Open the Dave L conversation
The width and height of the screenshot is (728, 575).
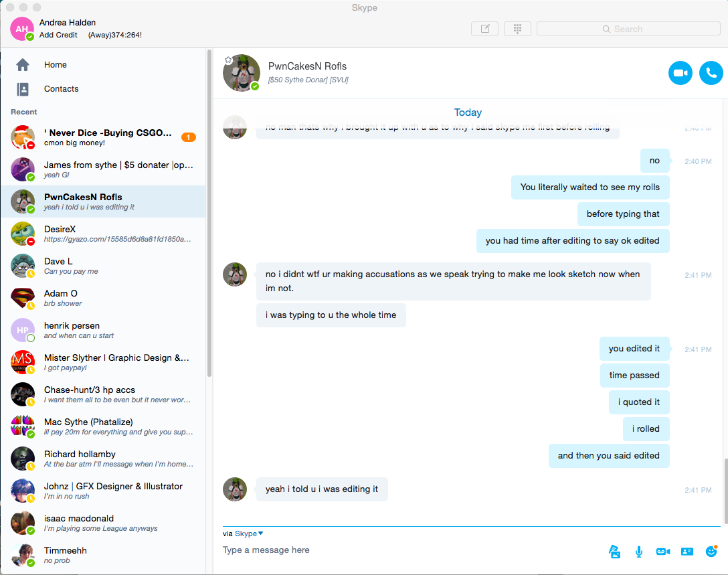coord(103,266)
